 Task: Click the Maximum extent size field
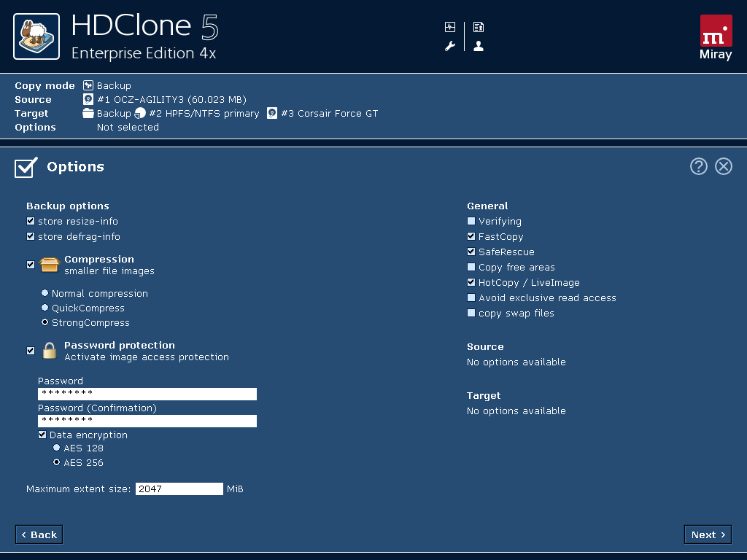pos(179,489)
